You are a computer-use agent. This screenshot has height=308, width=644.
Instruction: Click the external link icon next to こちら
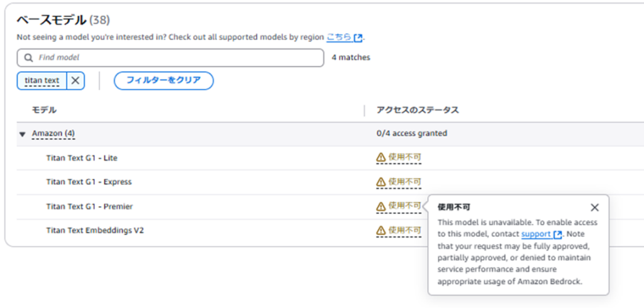(x=358, y=38)
